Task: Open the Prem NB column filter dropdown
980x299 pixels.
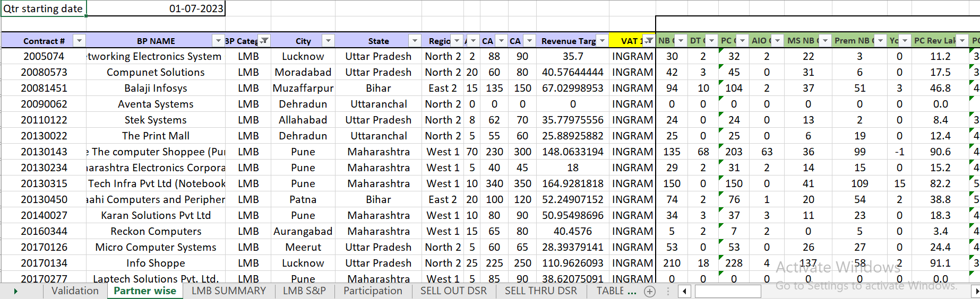Action: [880, 41]
